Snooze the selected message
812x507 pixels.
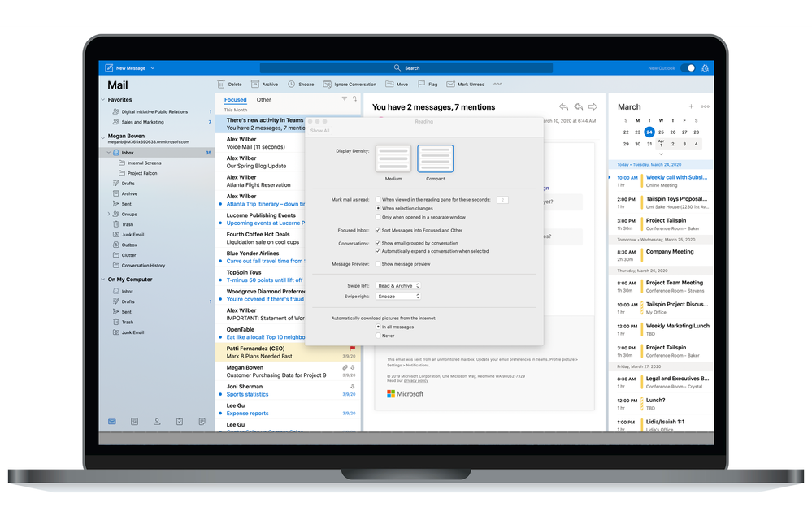coord(301,84)
